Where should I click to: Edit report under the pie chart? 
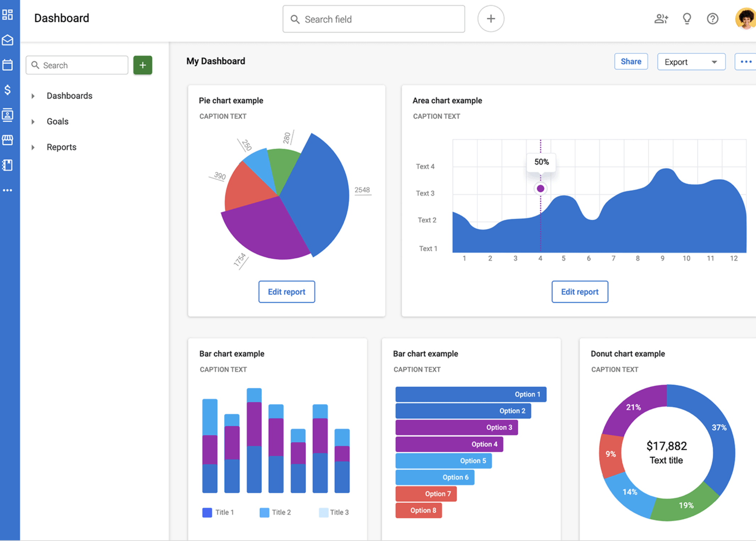[286, 291]
